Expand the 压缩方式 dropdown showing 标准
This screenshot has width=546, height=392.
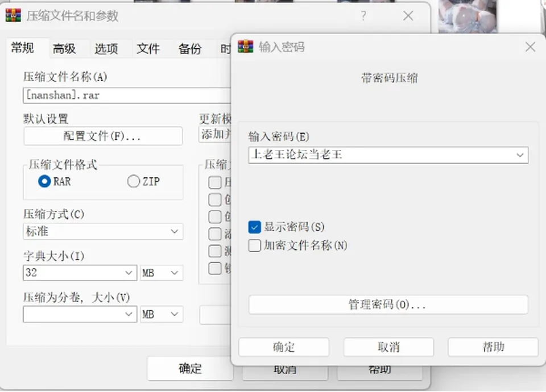coord(103,231)
